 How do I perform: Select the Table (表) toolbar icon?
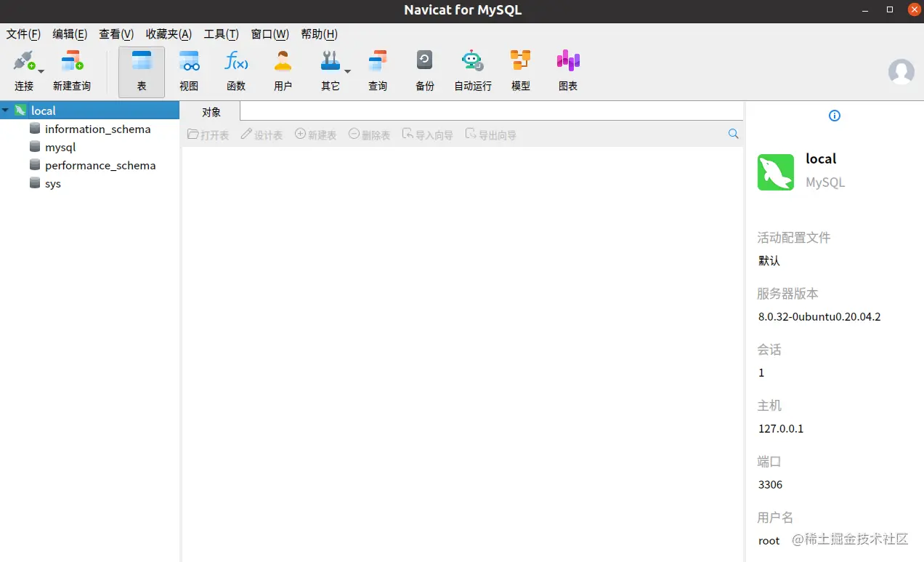point(142,71)
